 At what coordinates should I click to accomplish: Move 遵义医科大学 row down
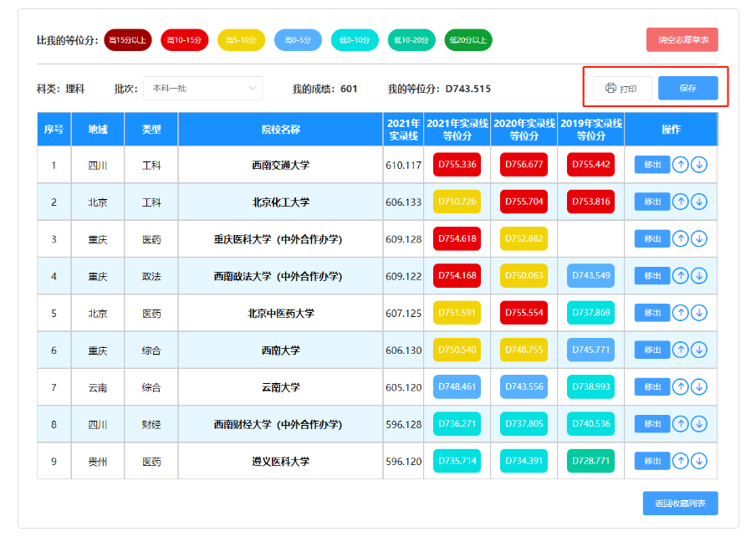click(699, 461)
